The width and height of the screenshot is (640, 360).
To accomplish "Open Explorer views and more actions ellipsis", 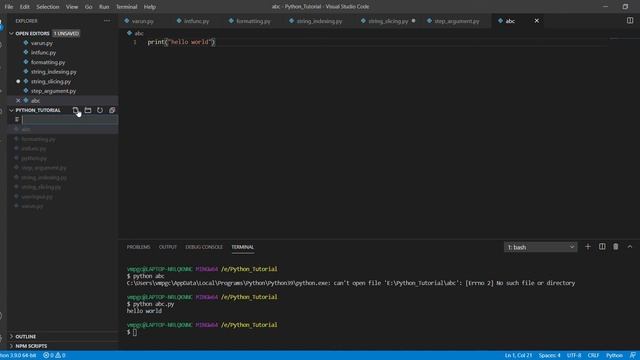I will (107, 21).
